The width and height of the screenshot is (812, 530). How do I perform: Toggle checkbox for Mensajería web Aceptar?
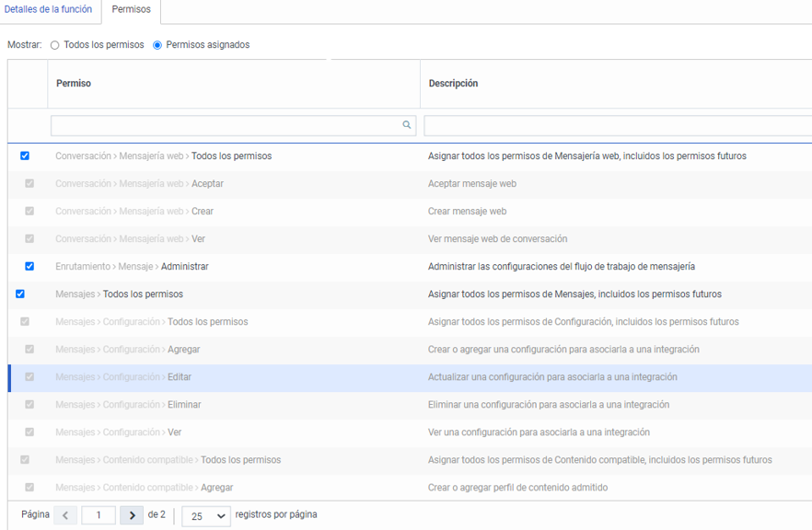coord(29,183)
